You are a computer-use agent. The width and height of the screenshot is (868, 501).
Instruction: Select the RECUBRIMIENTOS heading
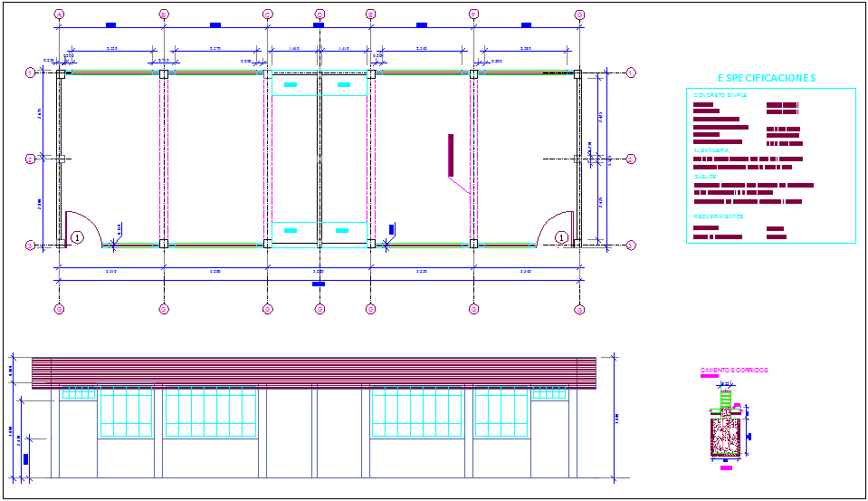[719, 217]
